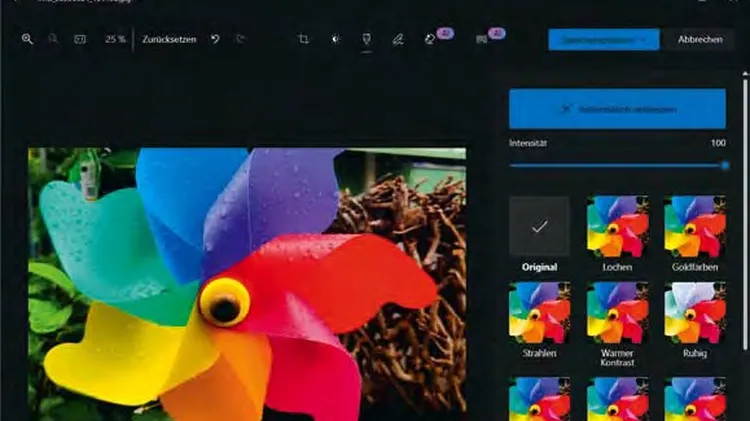Click the blue auto-enhance button
The image size is (750, 421).
point(617,109)
